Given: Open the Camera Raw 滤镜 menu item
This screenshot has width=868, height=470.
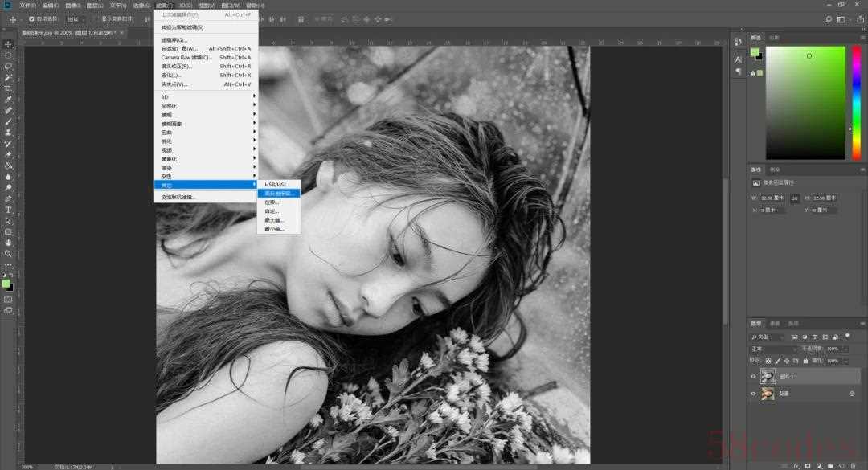Looking at the screenshot, I should tap(206, 57).
